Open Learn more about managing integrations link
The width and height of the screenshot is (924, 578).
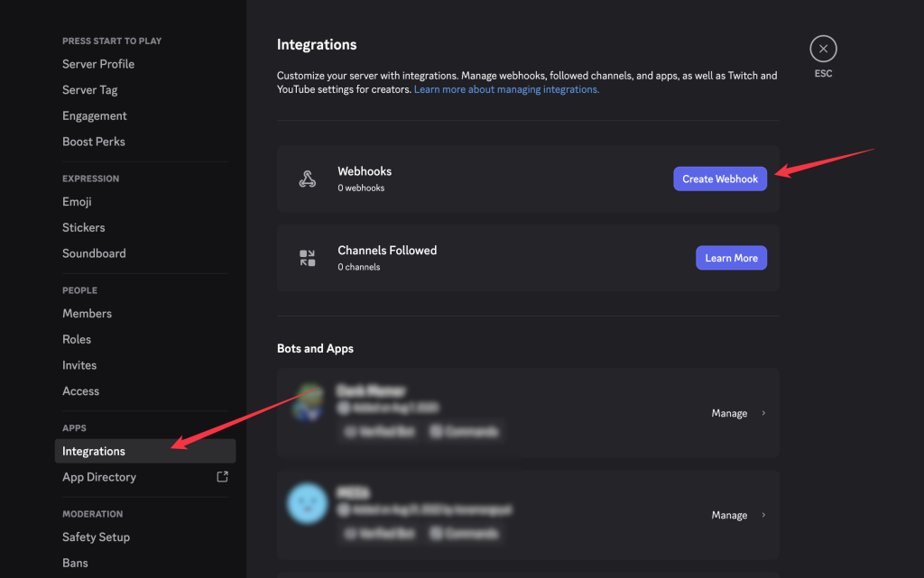(x=506, y=89)
